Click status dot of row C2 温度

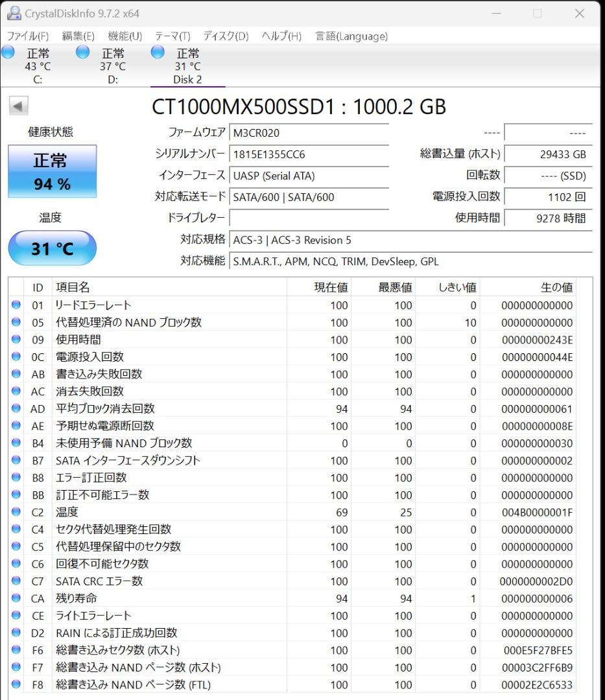16,511
